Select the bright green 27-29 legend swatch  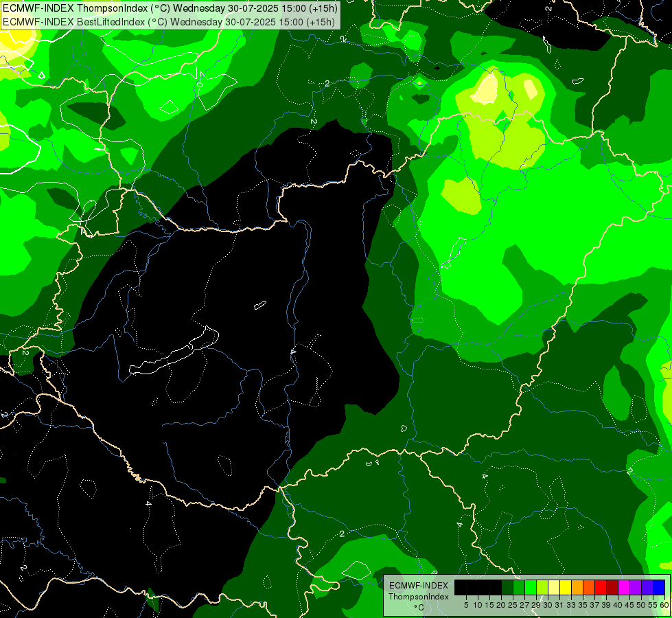point(531,587)
